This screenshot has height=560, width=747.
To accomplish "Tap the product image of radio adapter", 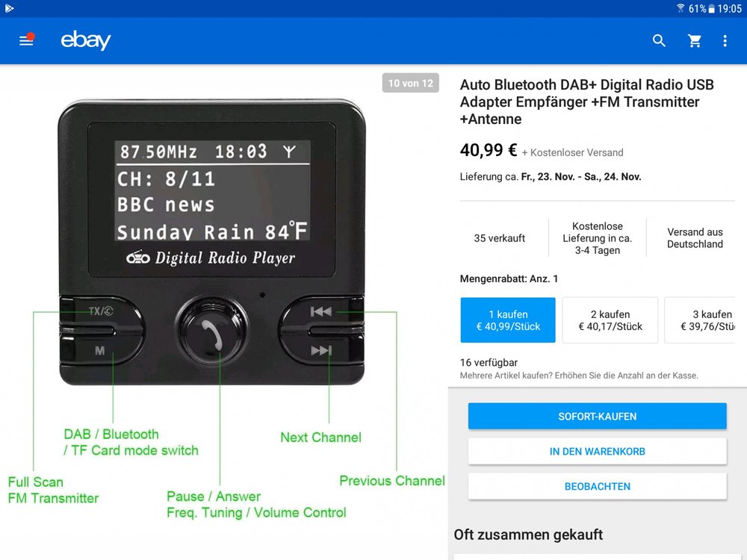I will coord(211,243).
